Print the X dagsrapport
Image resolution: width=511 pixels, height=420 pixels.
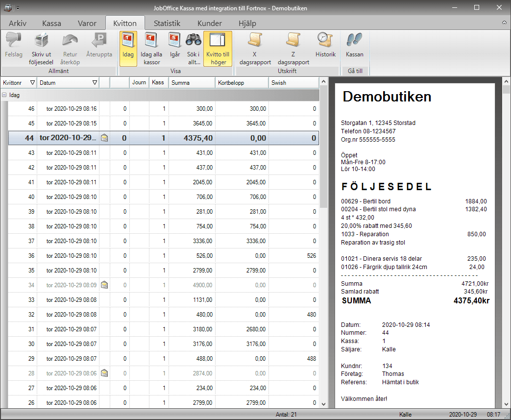click(x=255, y=49)
